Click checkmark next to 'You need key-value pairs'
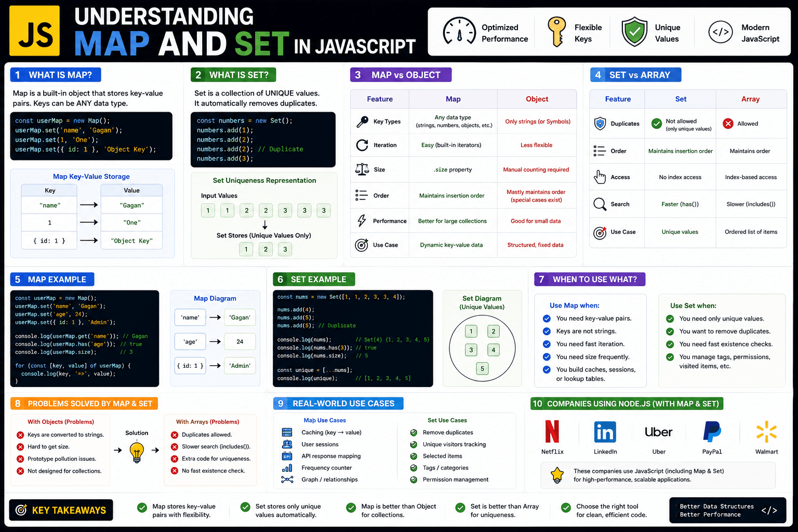This screenshot has height=532, width=798. [547, 318]
